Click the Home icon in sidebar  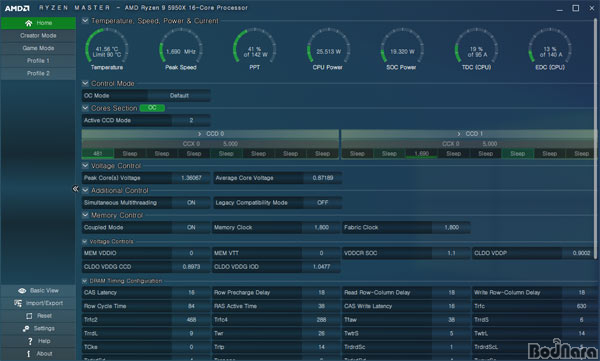[x=28, y=23]
